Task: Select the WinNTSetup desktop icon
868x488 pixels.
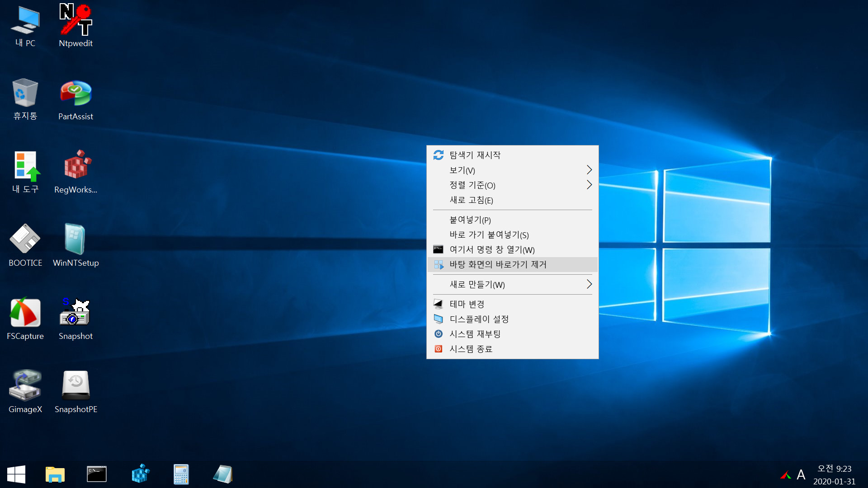Action: (x=75, y=246)
